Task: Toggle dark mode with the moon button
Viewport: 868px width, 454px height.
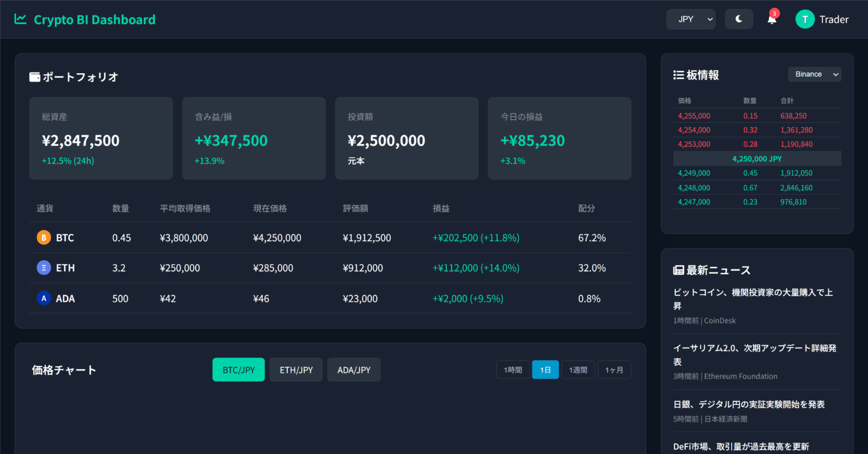Action: [x=739, y=19]
